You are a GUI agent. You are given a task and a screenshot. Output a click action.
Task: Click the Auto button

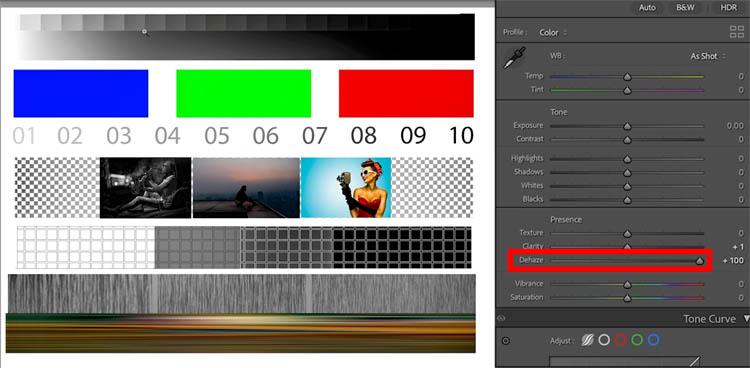click(x=647, y=8)
